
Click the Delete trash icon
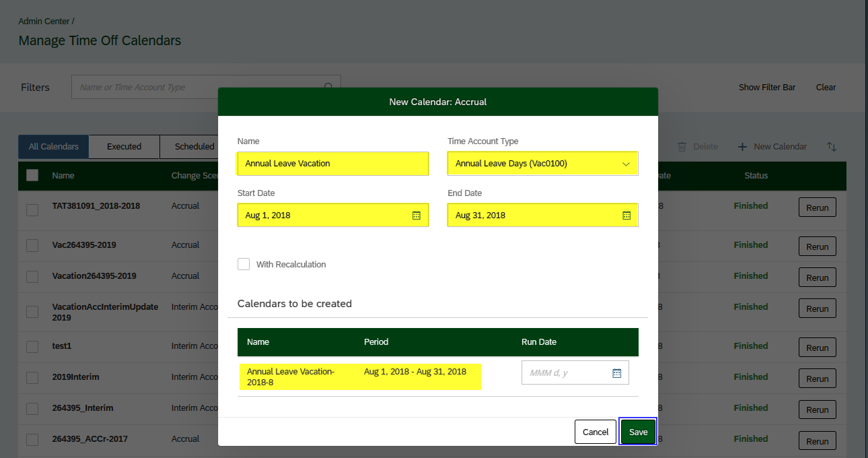682,147
